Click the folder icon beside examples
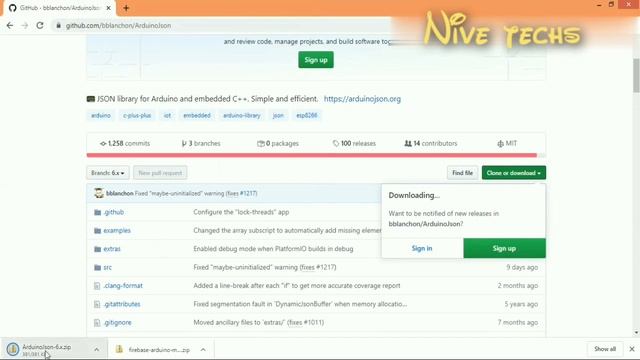This screenshot has width=640, height=360. tap(97, 231)
